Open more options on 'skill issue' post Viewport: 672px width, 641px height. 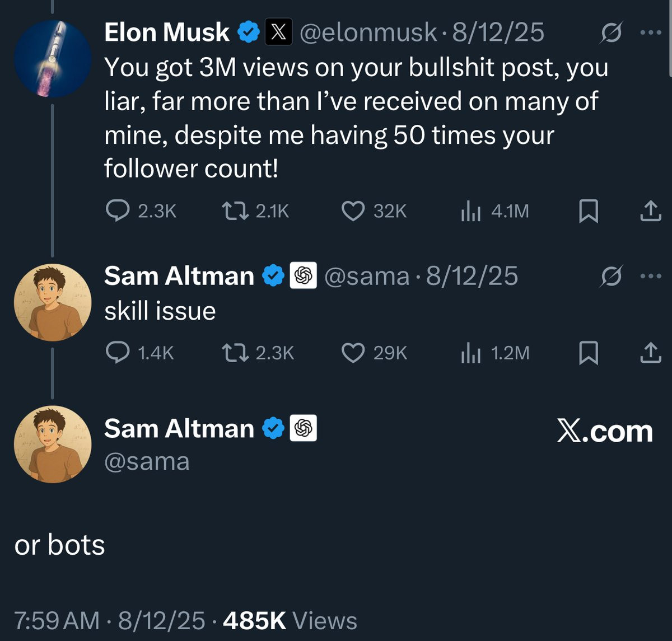[651, 276]
